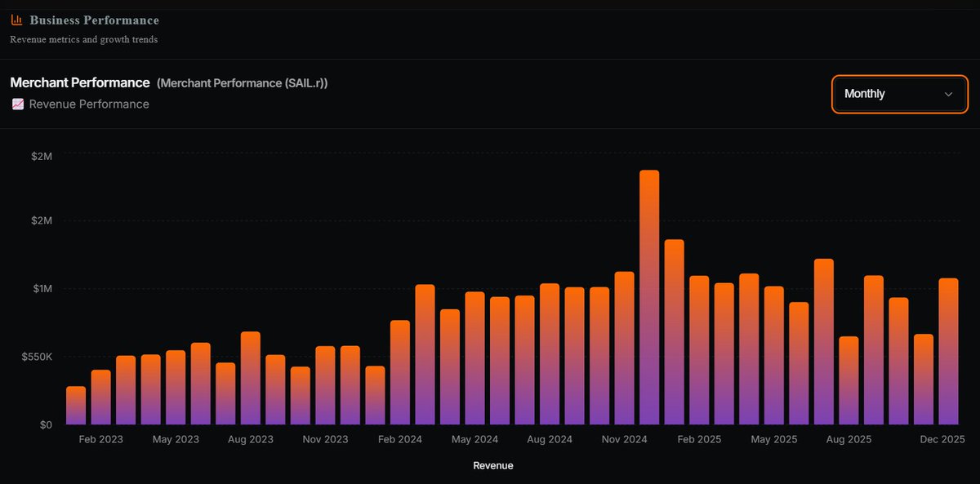Viewport: 980px width, 484px height.
Task: Click the 'Aug 2025' x-axis label
Action: tap(849, 440)
